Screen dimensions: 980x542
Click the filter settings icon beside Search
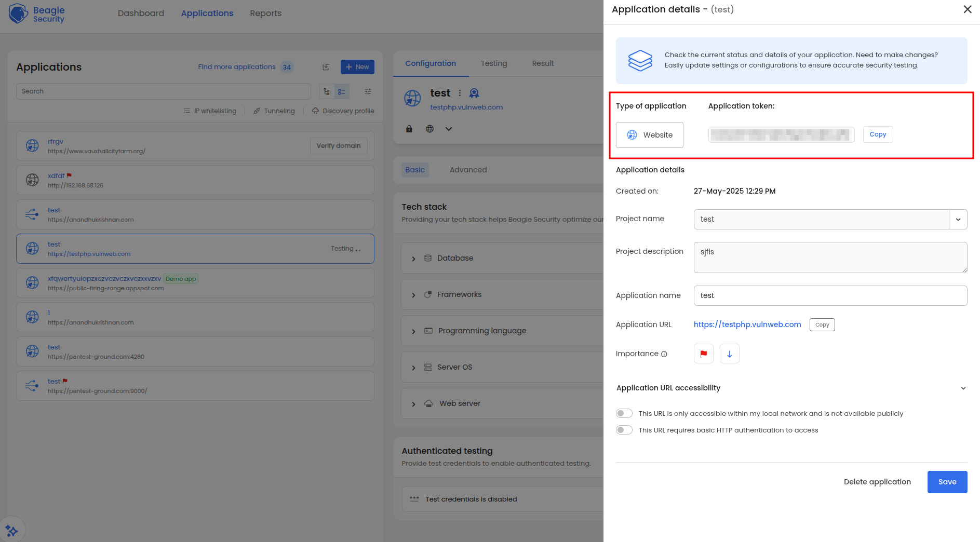368,91
